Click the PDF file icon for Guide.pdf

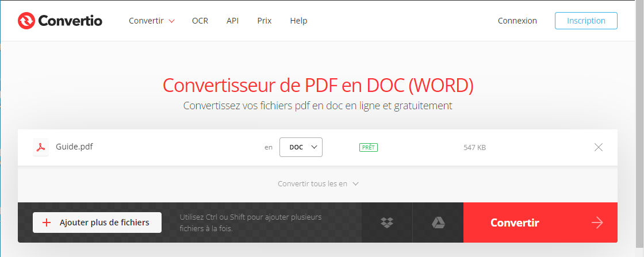41,147
